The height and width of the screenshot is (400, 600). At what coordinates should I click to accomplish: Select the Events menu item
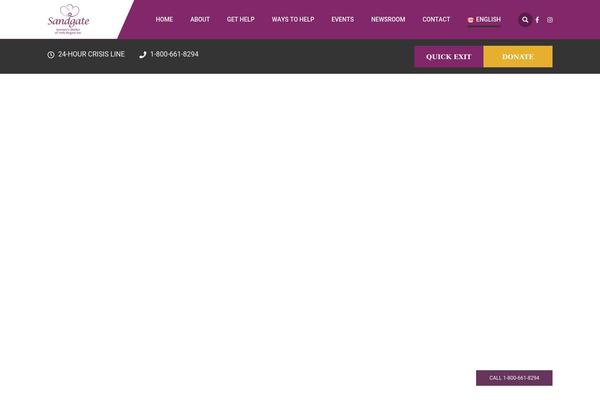coord(342,20)
